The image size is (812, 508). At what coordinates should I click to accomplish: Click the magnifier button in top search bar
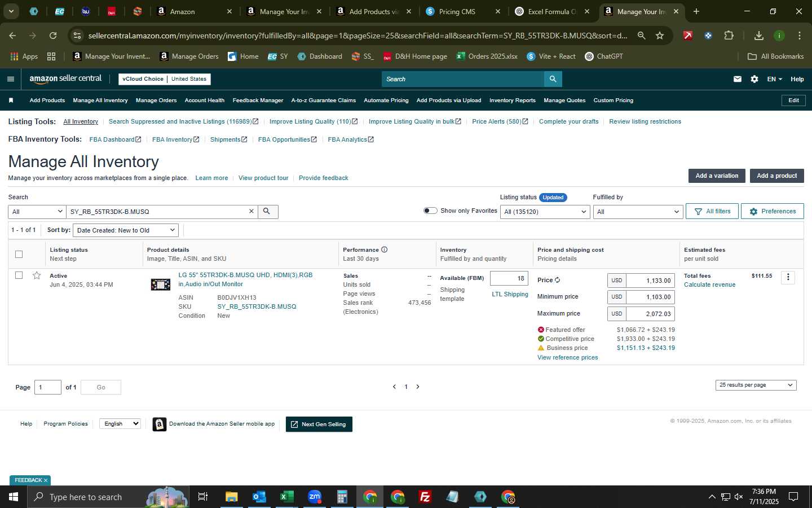tap(553, 79)
